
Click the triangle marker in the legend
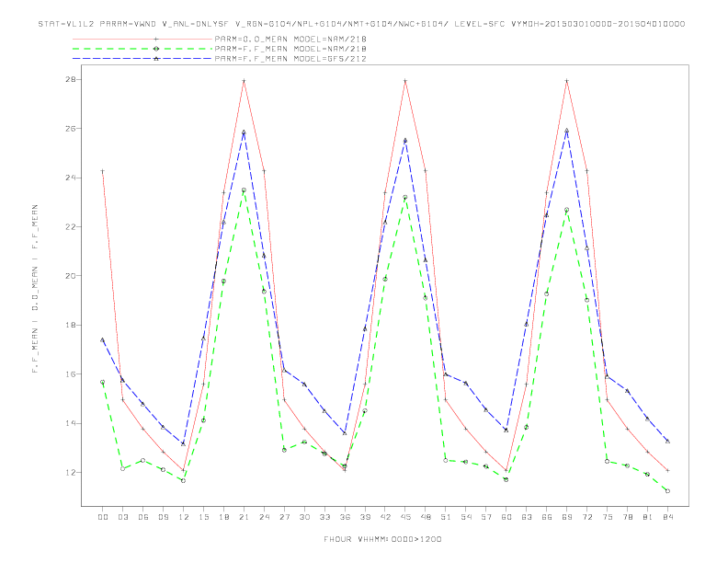click(156, 59)
